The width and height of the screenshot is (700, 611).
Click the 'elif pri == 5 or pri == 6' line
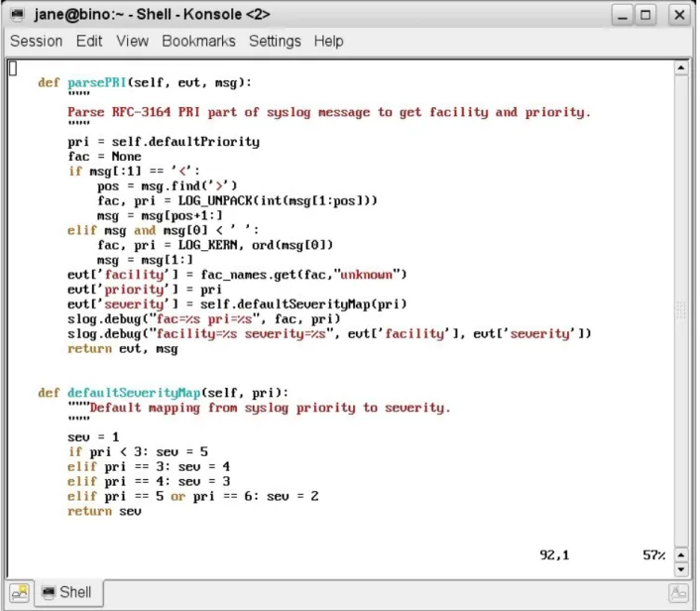tap(193, 496)
